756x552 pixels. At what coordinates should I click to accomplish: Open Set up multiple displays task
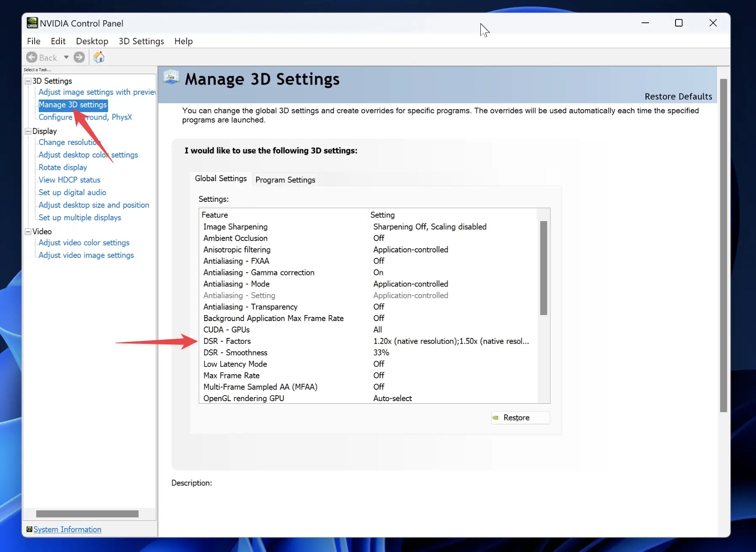(80, 217)
